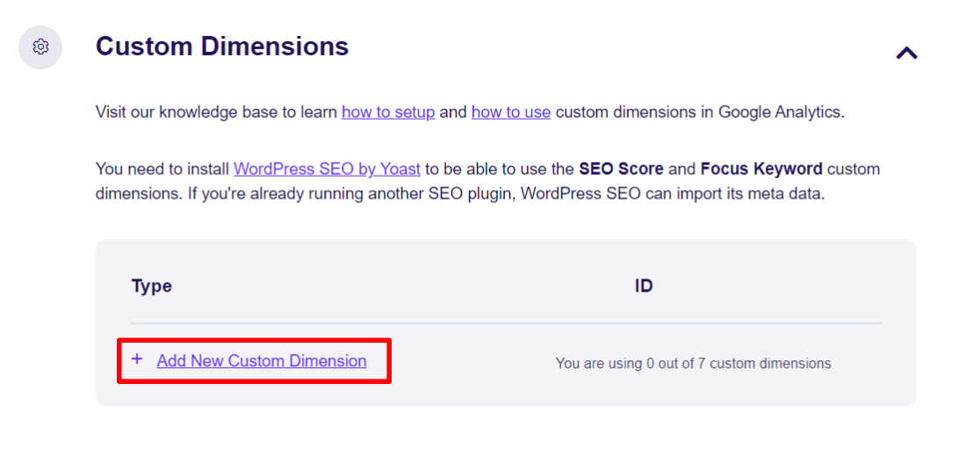Viewport: 980px width, 449px height.
Task: Collapse the Custom Dimensions section chevron
Action: click(x=906, y=53)
